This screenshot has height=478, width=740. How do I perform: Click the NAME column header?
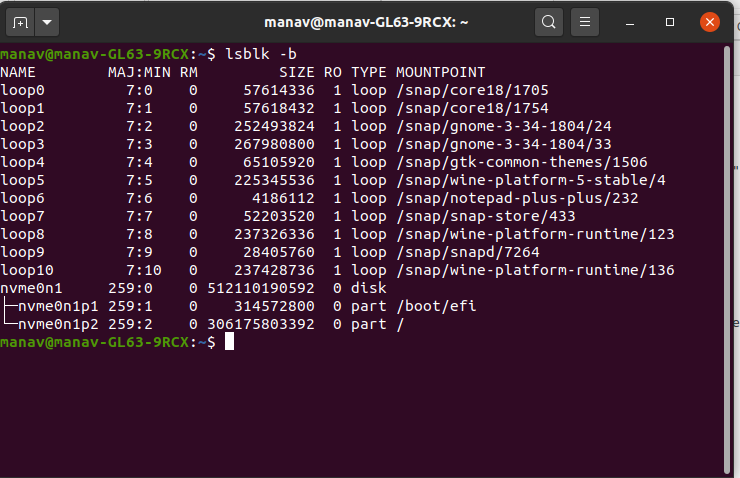tap(18, 72)
